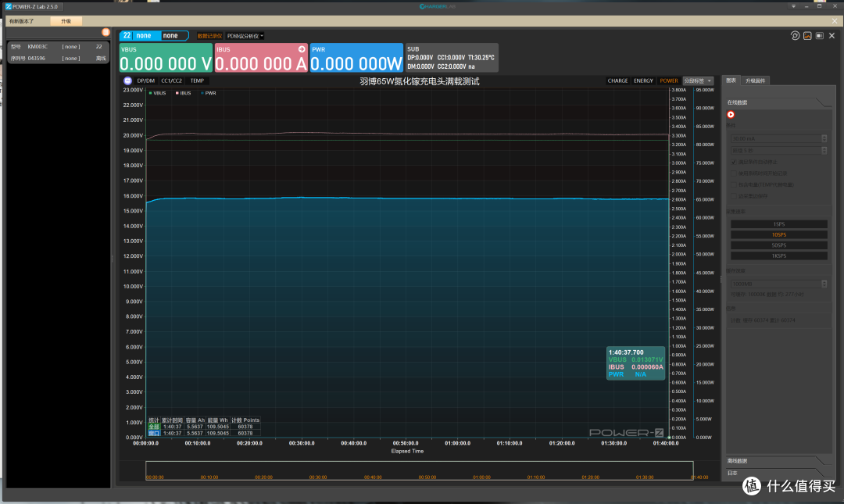Screen dimensions: 844x504
Task: Open the 分段标签 dropdown
Action: tap(698, 80)
